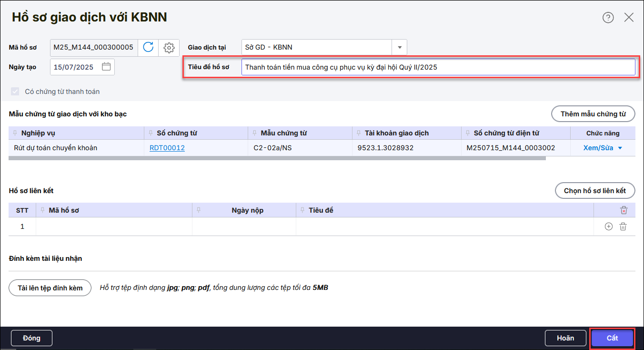Viewport: 644px width, 350px height.
Task: Open the RDT00012 voucher link
Action: (167, 148)
